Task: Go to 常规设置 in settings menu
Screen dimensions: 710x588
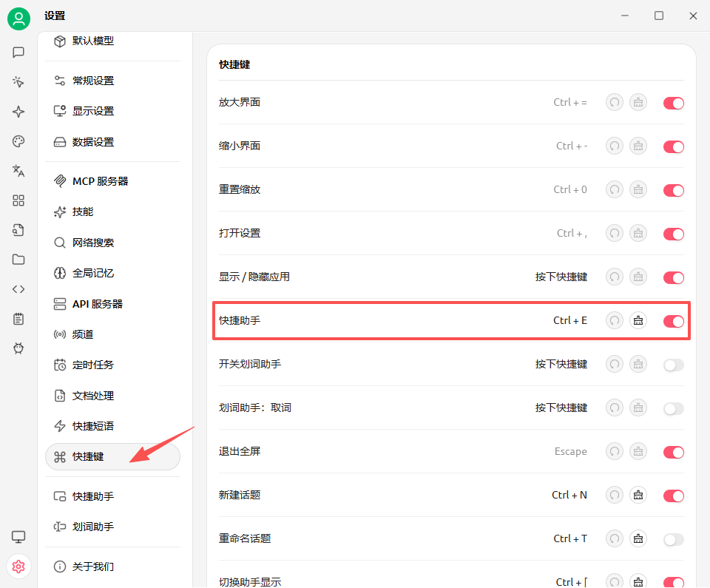Action: [112, 81]
